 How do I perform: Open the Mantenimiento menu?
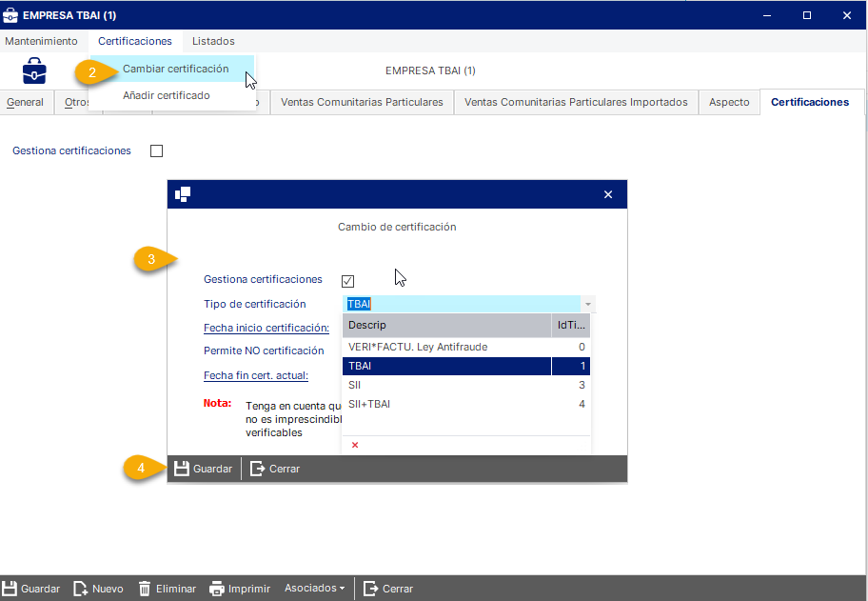click(41, 41)
